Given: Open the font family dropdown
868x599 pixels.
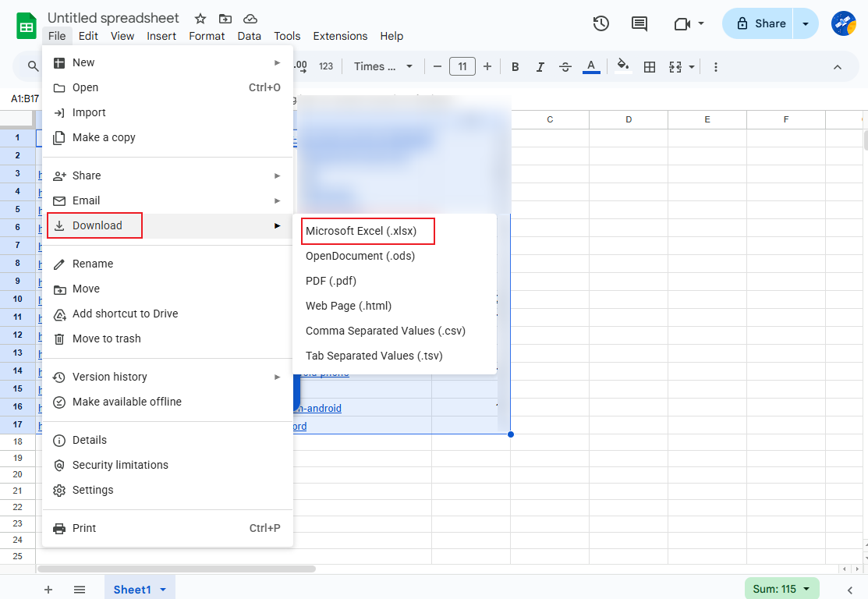Looking at the screenshot, I should [382, 66].
